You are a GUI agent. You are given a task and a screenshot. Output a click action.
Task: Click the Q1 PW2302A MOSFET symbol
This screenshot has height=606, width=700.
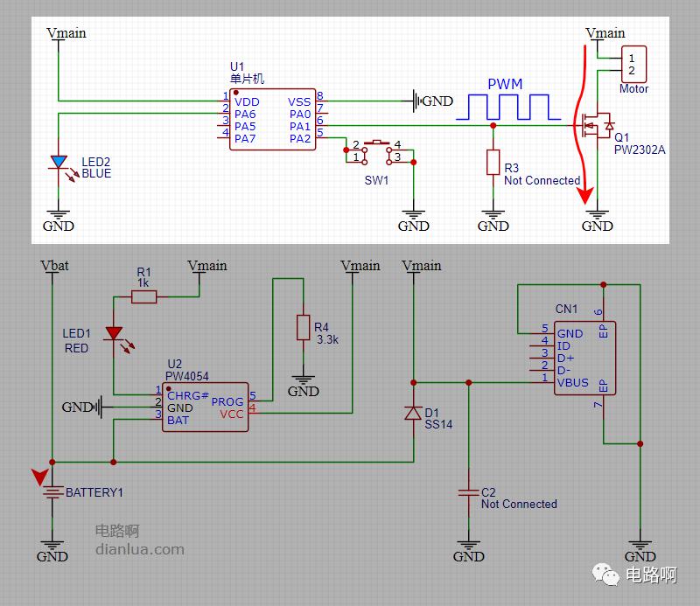click(597, 126)
